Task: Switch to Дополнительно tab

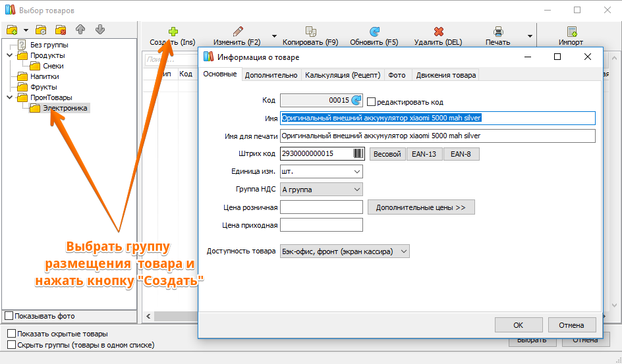Action: point(271,75)
